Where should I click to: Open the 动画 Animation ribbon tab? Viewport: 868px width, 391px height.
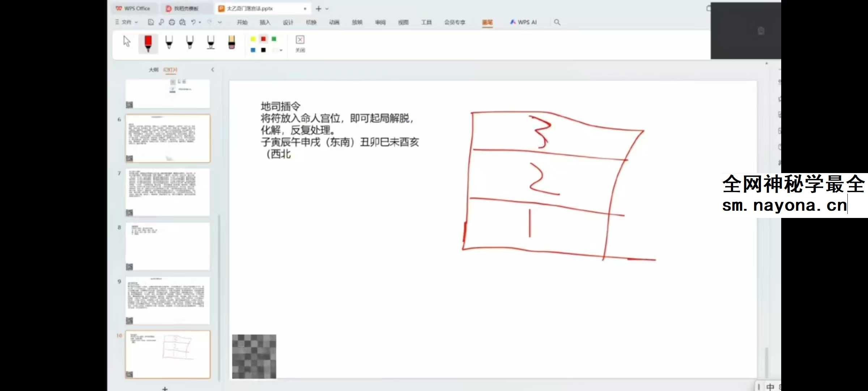click(334, 22)
